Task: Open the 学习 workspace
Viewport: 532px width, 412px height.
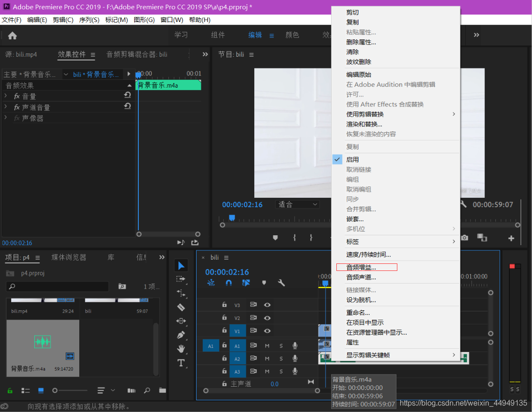Action: [181, 35]
